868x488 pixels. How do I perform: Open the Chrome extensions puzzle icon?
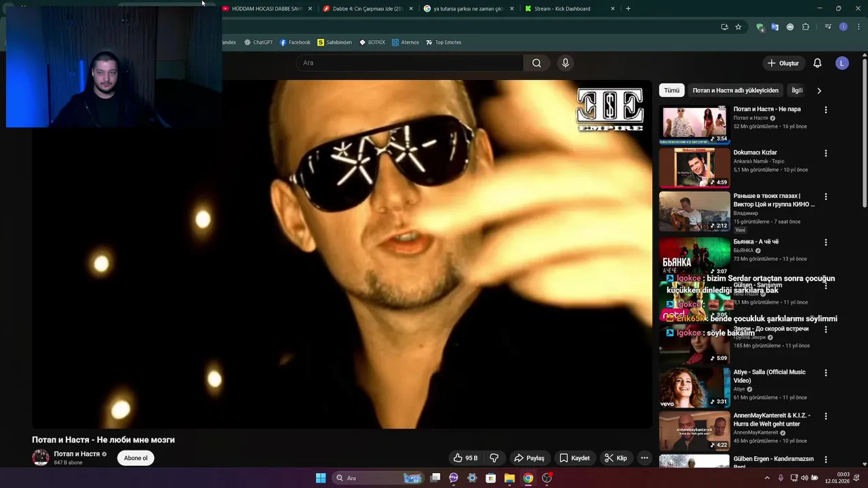[x=806, y=27]
